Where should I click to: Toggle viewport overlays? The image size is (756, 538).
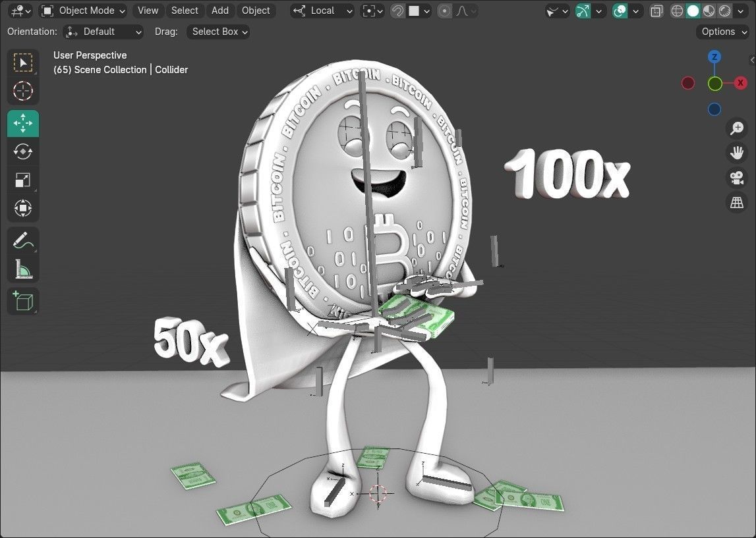pos(620,11)
